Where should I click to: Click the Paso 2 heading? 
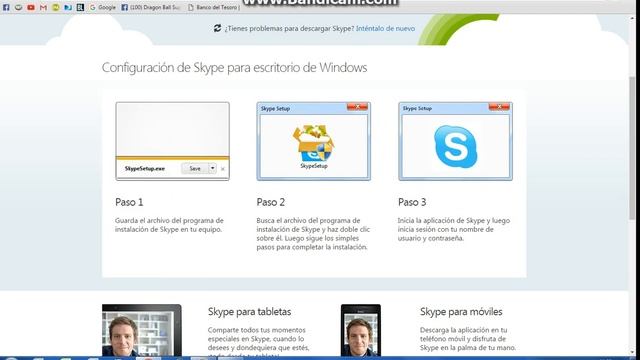271,202
